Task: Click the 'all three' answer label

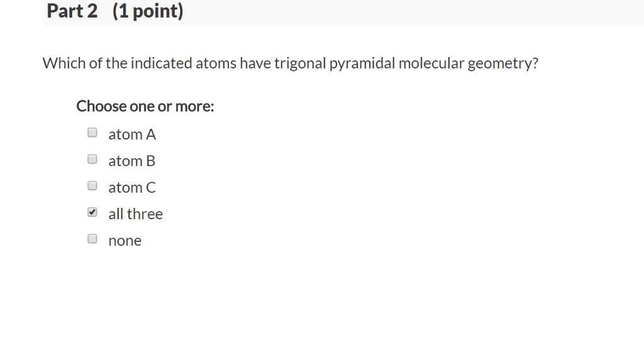Action: click(x=135, y=214)
